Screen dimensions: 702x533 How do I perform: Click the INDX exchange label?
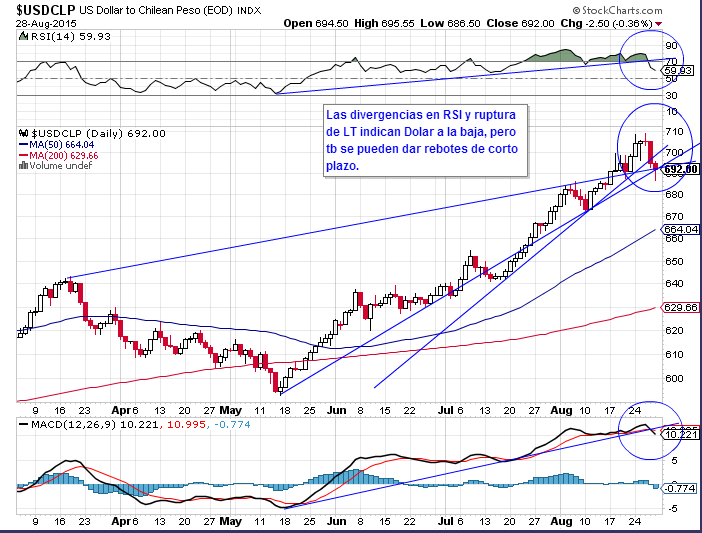(249, 10)
